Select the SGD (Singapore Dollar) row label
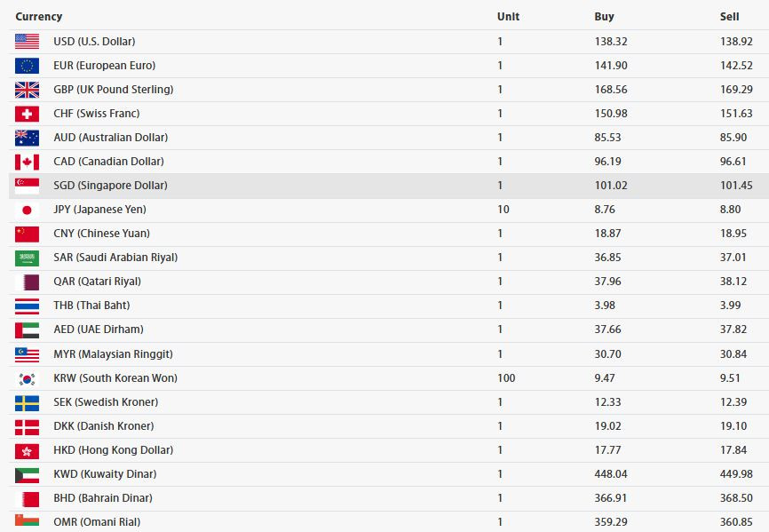This screenshot has height=532, width=769. tap(110, 186)
